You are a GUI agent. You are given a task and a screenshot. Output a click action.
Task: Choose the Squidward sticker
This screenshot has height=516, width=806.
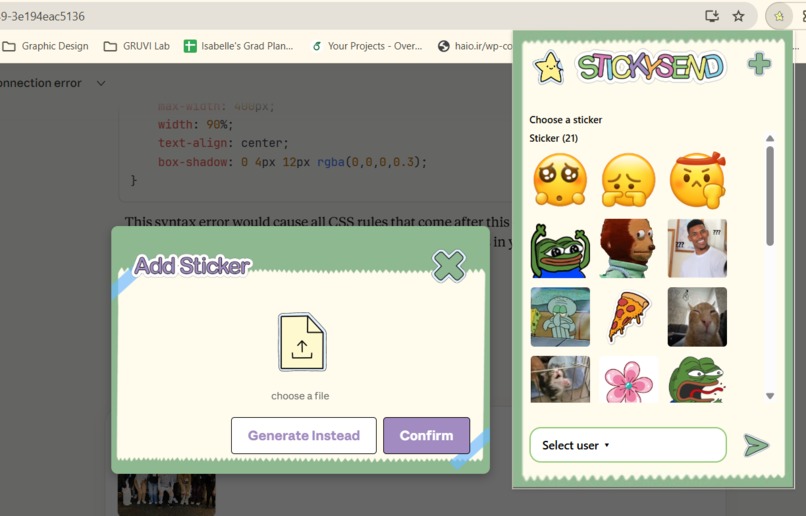[560, 317]
